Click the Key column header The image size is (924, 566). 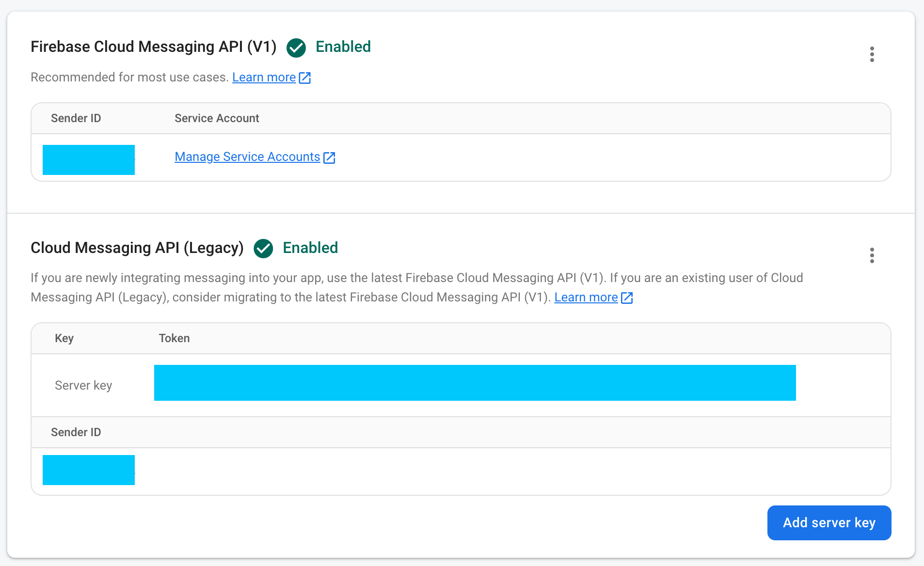pyautogui.click(x=64, y=338)
